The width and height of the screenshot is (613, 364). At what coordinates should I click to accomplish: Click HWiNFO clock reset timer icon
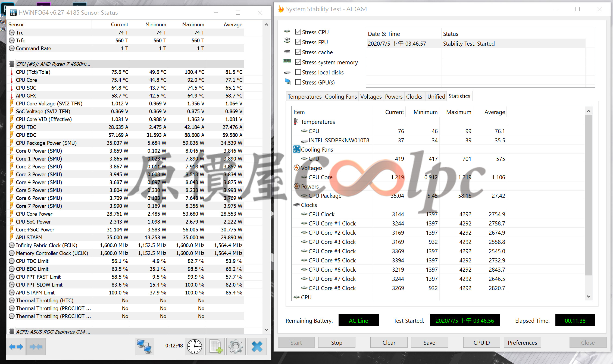click(195, 347)
